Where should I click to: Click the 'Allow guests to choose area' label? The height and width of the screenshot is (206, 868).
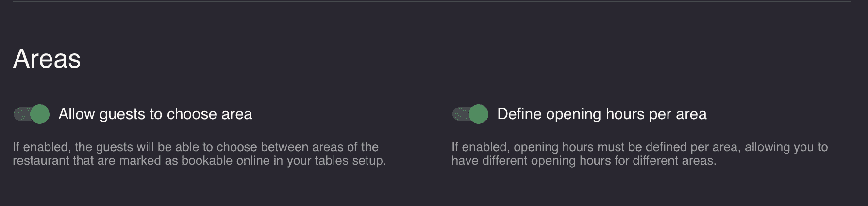[155, 114]
